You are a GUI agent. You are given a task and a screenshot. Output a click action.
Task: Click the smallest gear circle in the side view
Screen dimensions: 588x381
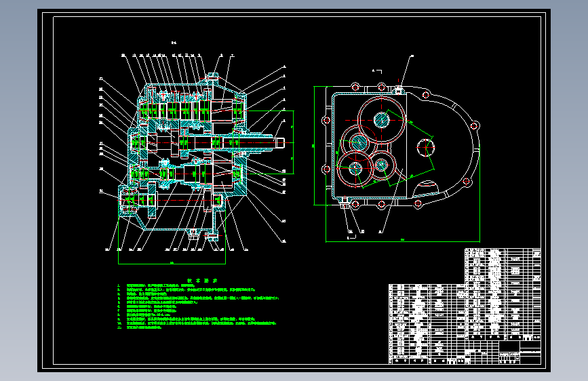(x=382, y=165)
